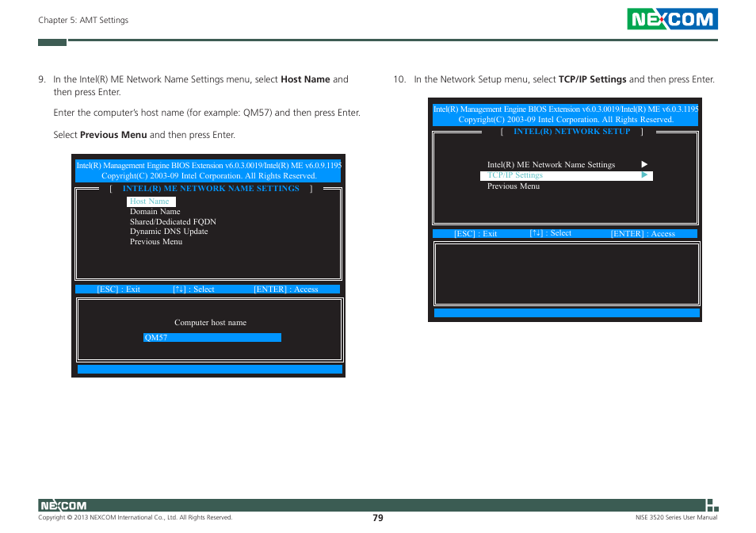The width and height of the screenshot is (756, 533).
Task: Click the NEXCOM logo in the footer
Action: pos(63,505)
